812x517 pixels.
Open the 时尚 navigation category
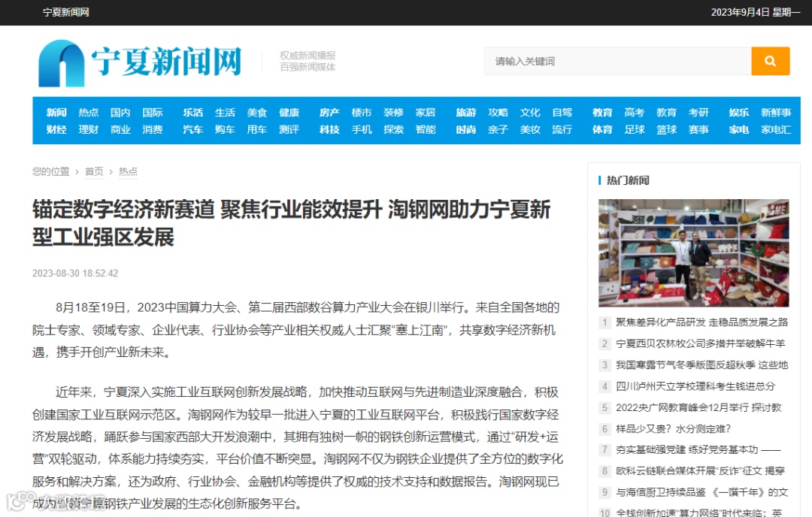click(466, 129)
